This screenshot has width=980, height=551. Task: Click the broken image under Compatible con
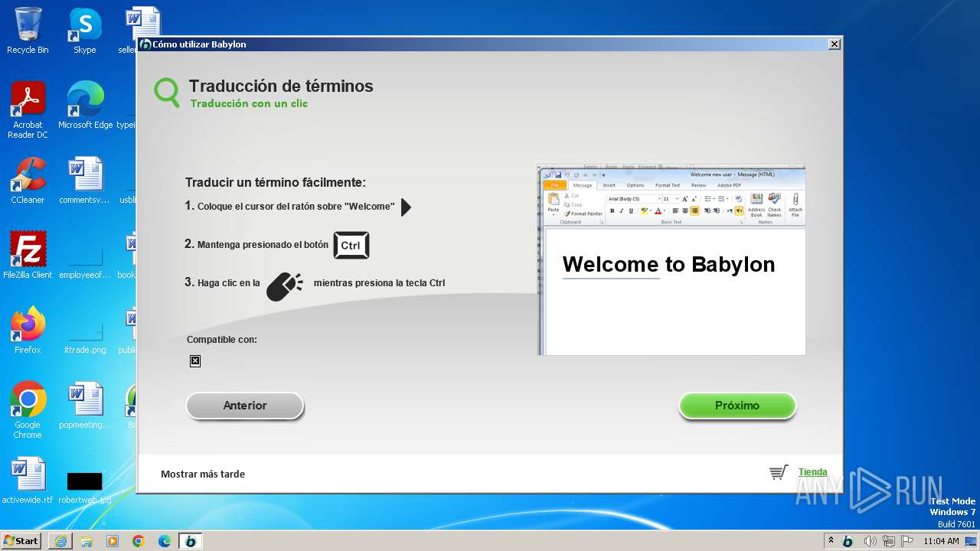(x=195, y=360)
